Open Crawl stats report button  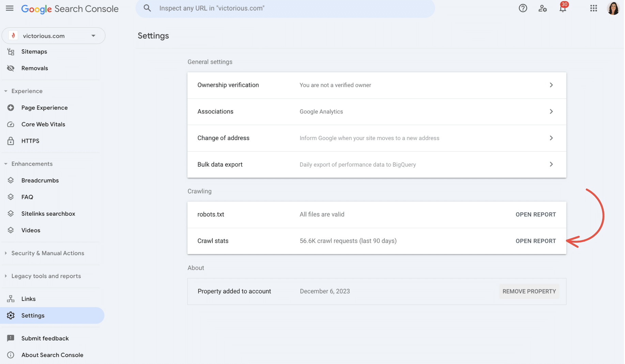pyautogui.click(x=536, y=241)
